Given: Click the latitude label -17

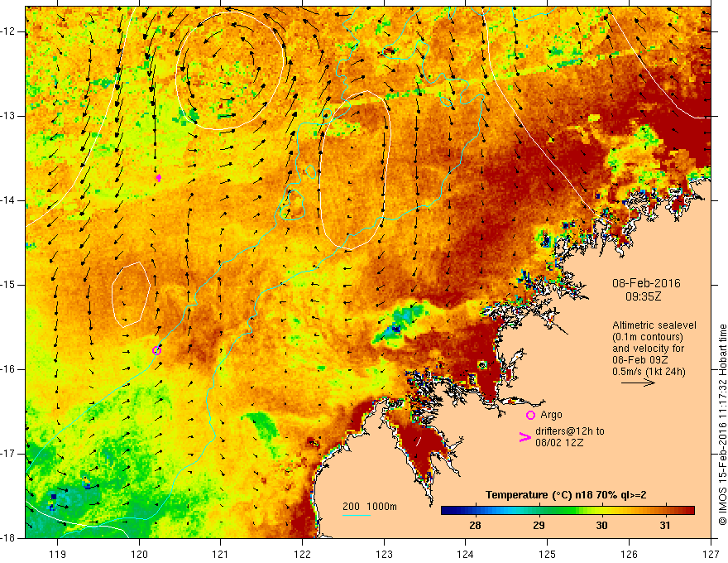Looking at the screenshot, I should tap(8, 454).
